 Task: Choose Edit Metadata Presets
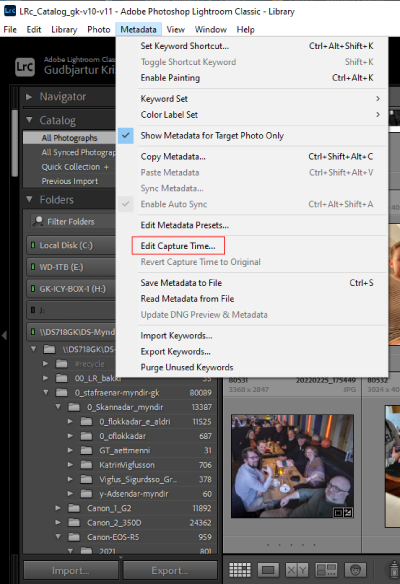[x=252, y=225]
